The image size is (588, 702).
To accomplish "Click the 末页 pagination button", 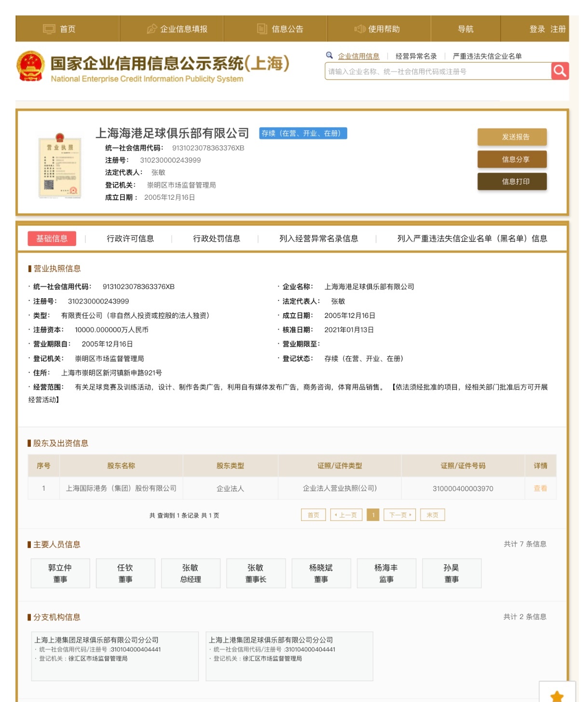I will click(x=432, y=515).
